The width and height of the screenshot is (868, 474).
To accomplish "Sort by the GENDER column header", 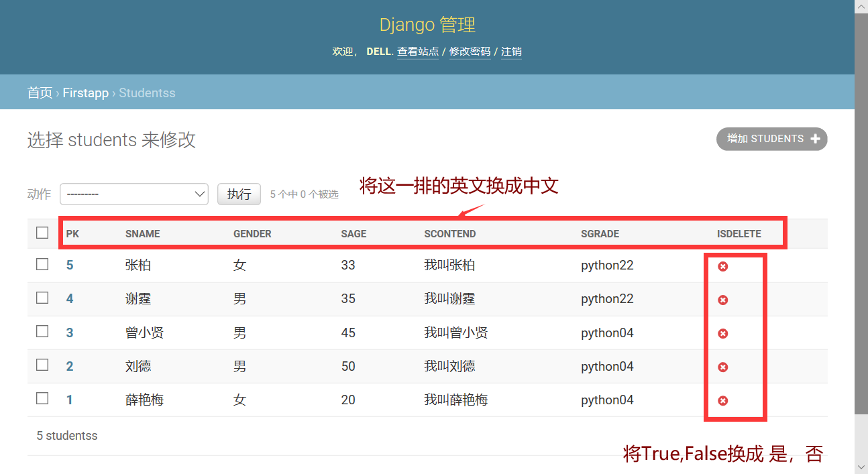I will (x=252, y=234).
